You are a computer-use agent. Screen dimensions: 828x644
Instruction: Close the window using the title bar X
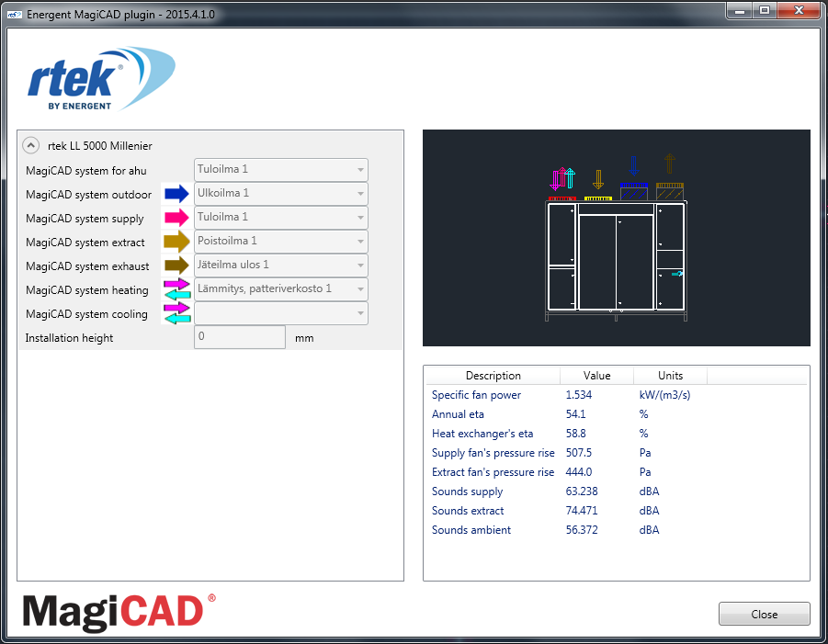[799, 10]
